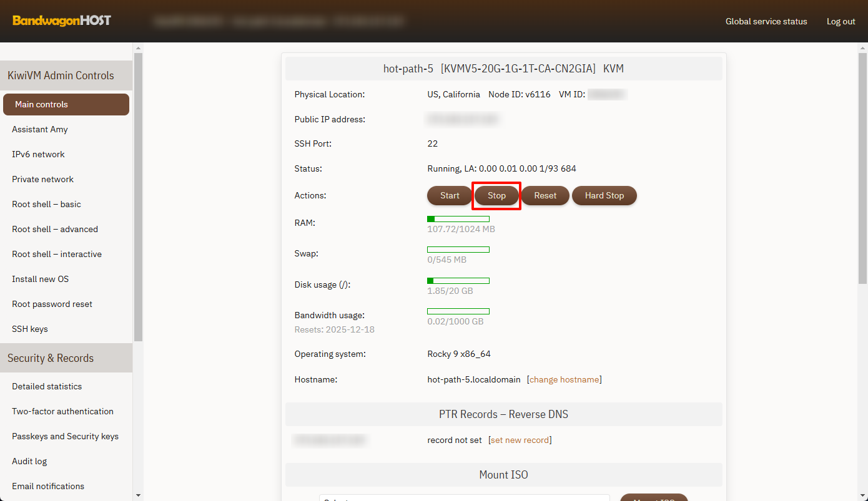Open Private network section
The height and width of the screenshot is (501, 868).
coord(42,179)
